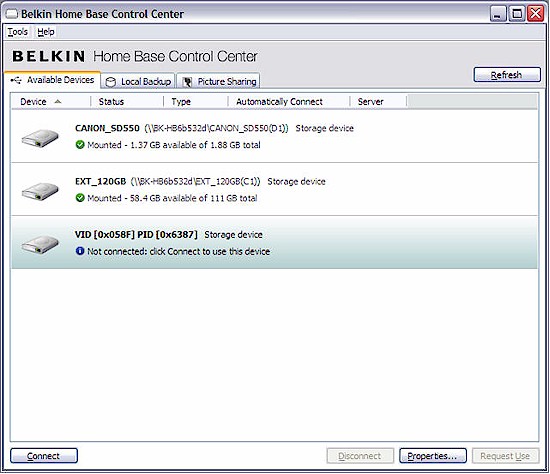Open Properties for the selected device
Viewport: 550px width, 474px height.
coord(432,456)
